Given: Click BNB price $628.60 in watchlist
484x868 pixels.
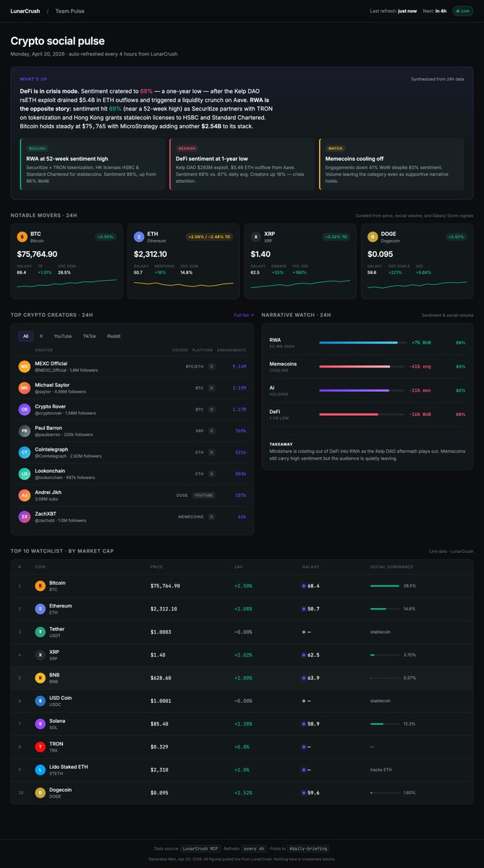Looking at the screenshot, I should pos(161,678).
